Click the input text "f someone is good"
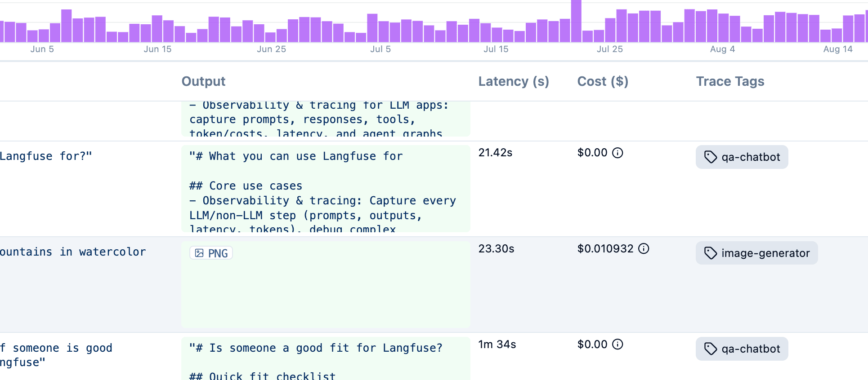 56,348
